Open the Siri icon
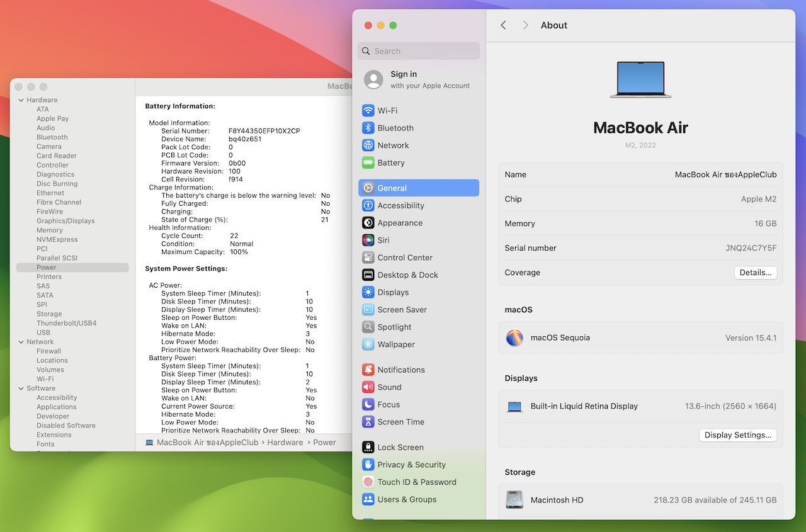The image size is (806, 532). (x=368, y=240)
